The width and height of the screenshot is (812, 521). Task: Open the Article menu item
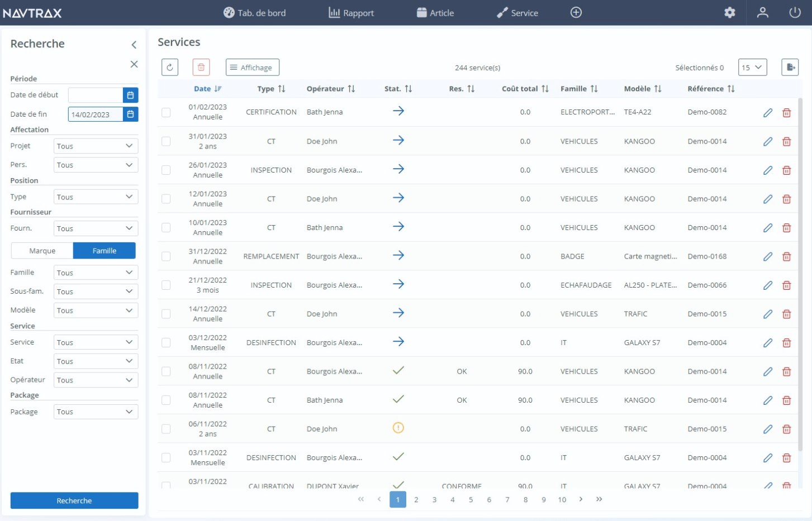[436, 12]
